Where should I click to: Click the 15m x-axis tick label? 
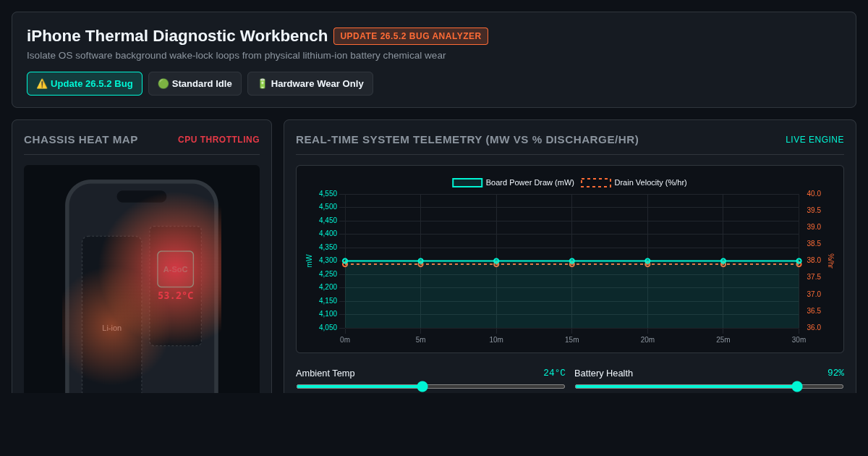[x=572, y=340]
